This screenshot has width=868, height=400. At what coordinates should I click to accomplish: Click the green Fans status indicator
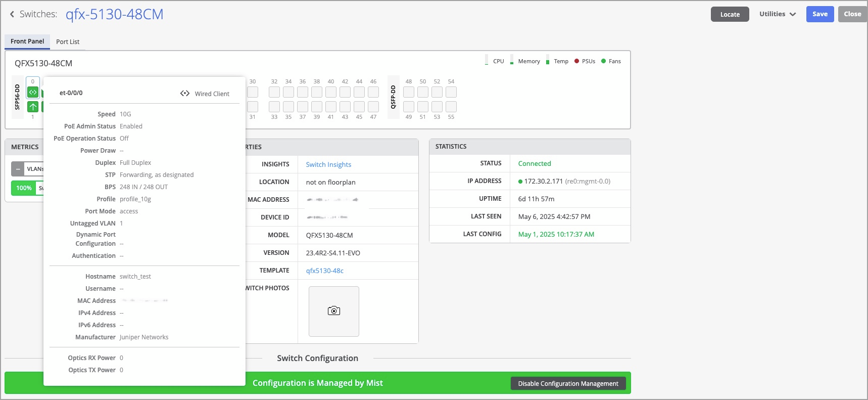tap(603, 61)
